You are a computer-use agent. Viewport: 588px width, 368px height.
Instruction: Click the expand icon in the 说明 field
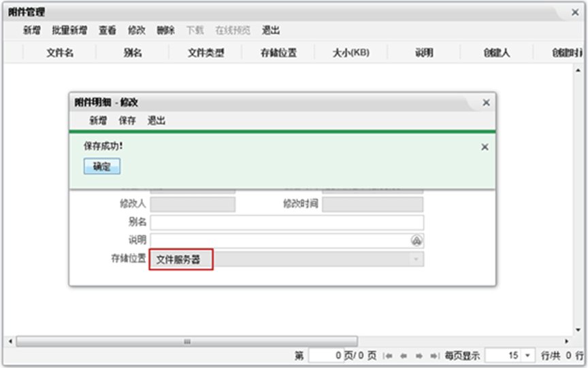click(416, 241)
